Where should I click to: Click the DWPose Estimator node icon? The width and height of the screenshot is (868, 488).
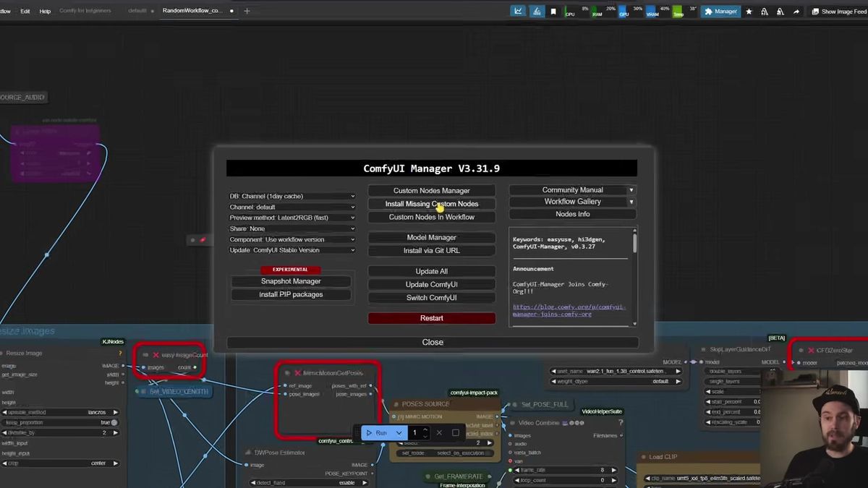coord(248,453)
